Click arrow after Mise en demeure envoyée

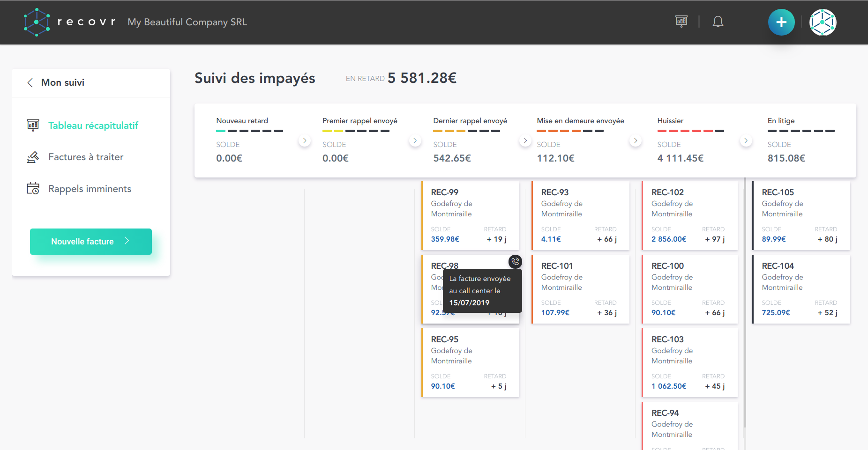click(636, 140)
